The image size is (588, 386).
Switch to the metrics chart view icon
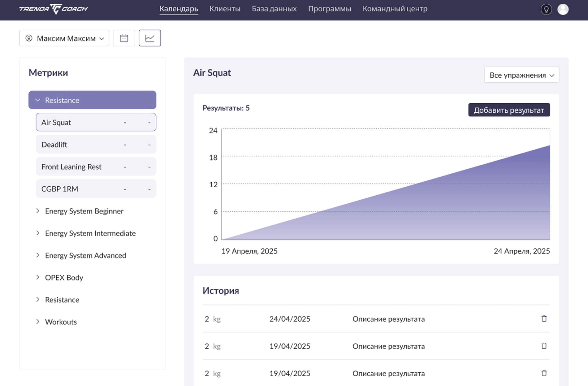tap(150, 38)
